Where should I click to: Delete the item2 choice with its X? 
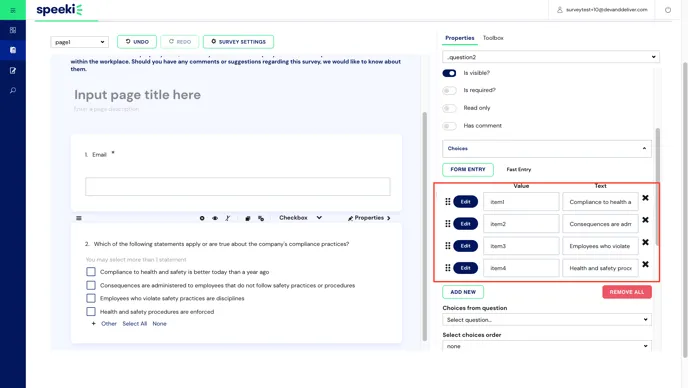(645, 220)
